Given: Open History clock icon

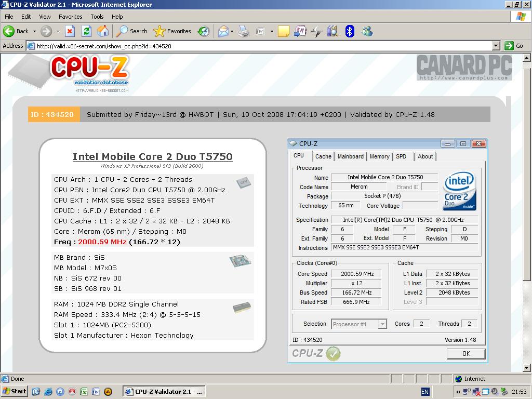Looking at the screenshot, I should 204,31.
